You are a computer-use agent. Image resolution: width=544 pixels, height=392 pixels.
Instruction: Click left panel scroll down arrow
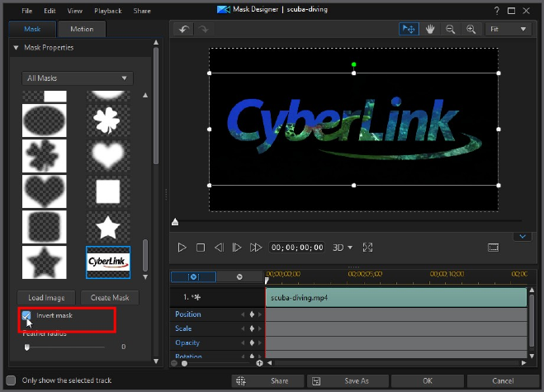[156, 361]
